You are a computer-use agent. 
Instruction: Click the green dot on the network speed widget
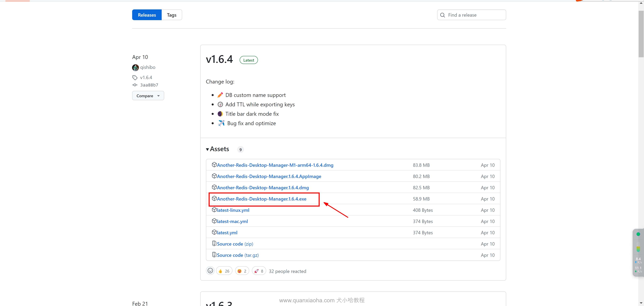pos(638,234)
